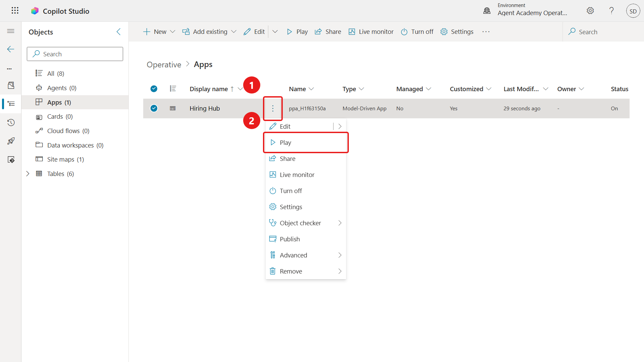Viewport: 644px width, 362px height.
Task: Open the Add existing dropdown
Action: click(x=209, y=32)
